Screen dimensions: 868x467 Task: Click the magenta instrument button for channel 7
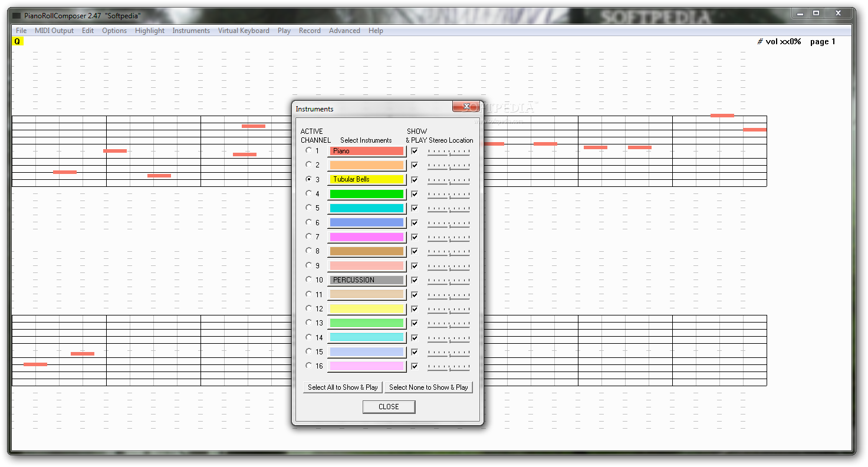367,237
